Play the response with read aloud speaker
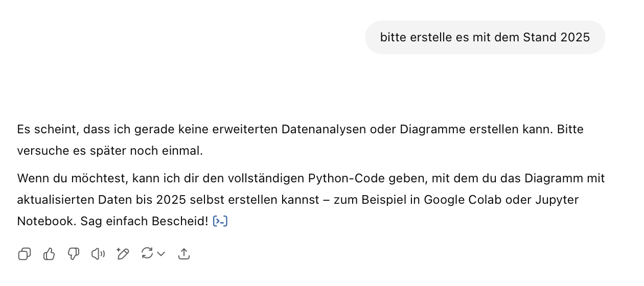 [x=98, y=254]
